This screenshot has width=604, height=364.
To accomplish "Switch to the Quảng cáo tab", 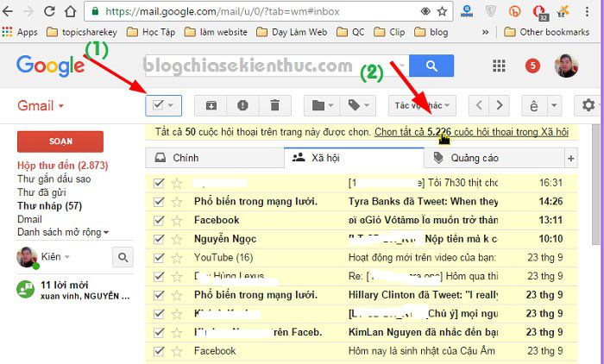I will point(494,158).
